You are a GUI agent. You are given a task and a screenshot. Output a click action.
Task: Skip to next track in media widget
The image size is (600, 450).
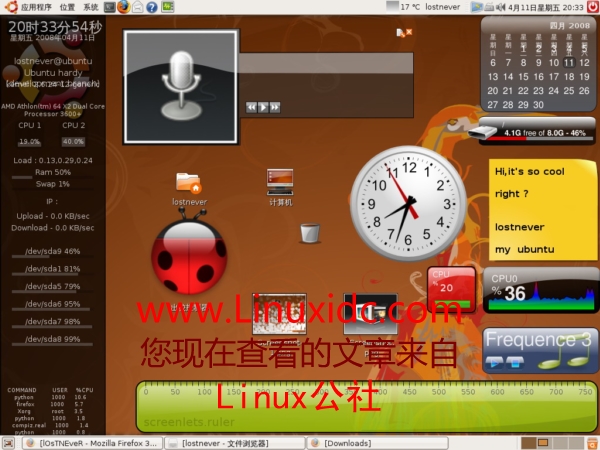pos(274,106)
